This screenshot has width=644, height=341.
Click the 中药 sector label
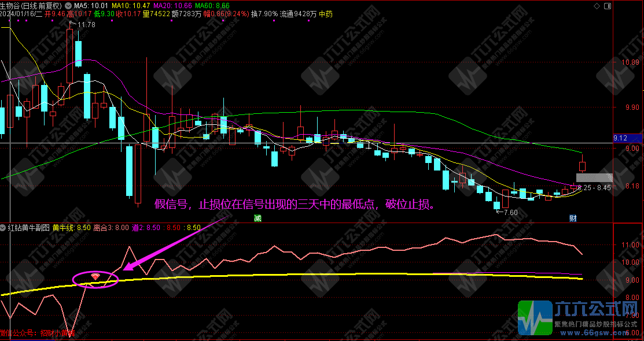[327, 13]
